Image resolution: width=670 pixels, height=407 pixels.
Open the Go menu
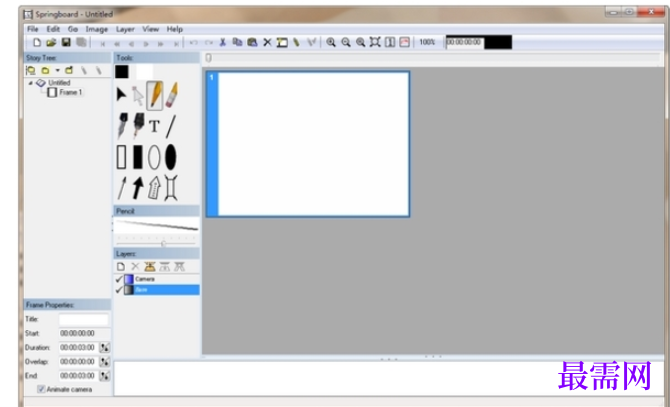[x=73, y=29]
